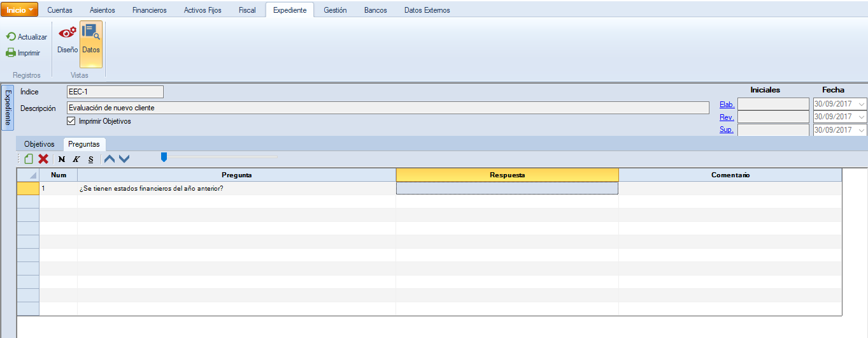Add a new question with the new-row icon
This screenshot has width=868, height=338.
29,159
